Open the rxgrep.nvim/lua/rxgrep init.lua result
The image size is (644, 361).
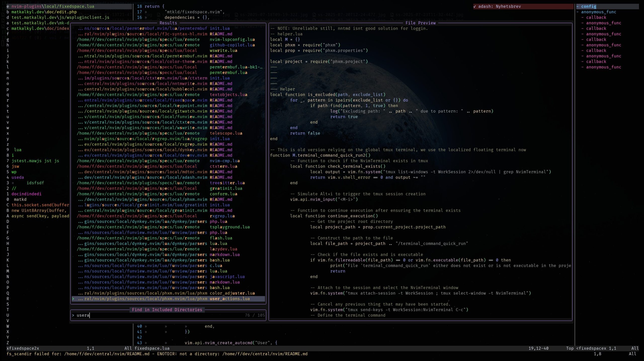click(x=168, y=139)
